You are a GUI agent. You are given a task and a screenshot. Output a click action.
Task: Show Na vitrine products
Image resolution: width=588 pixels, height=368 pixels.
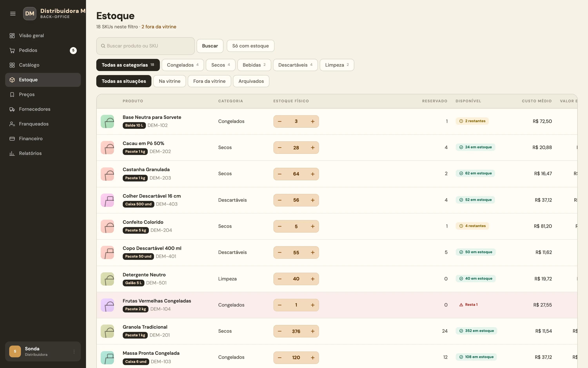pos(169,81)
